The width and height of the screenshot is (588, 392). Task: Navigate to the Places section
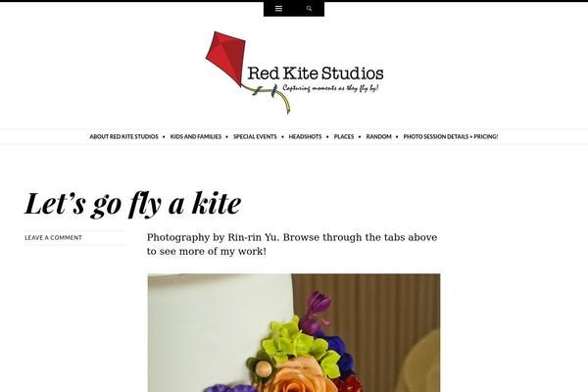[344, 136]
